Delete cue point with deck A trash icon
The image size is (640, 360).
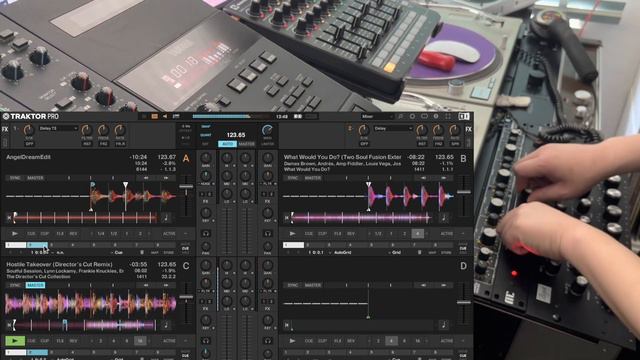click(x=142, y=253)
